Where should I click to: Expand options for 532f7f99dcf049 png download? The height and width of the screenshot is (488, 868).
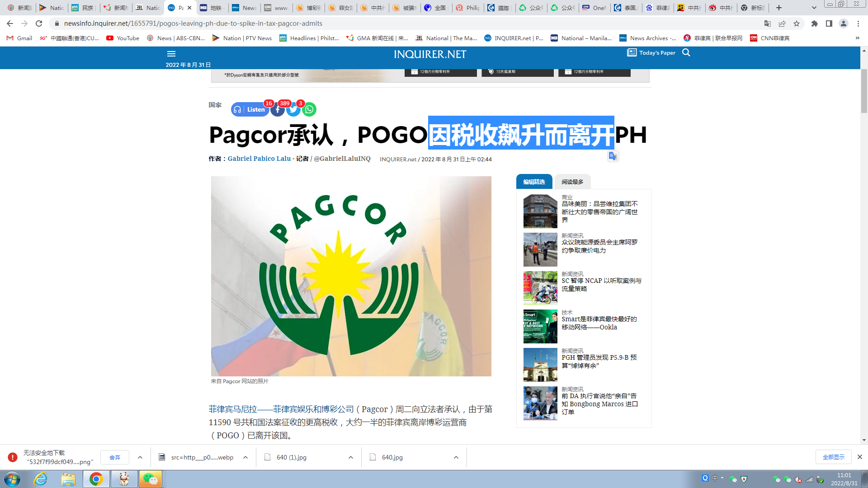coord(140,457)
